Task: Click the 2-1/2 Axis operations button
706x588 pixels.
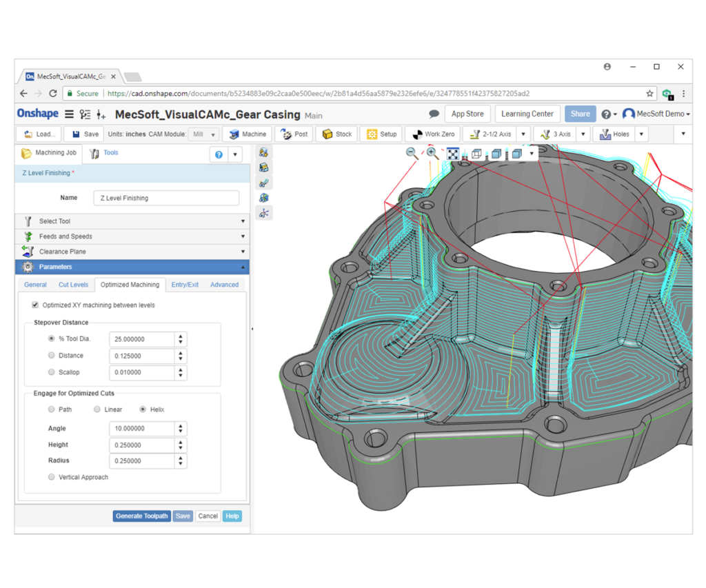Action: point(490,134)
